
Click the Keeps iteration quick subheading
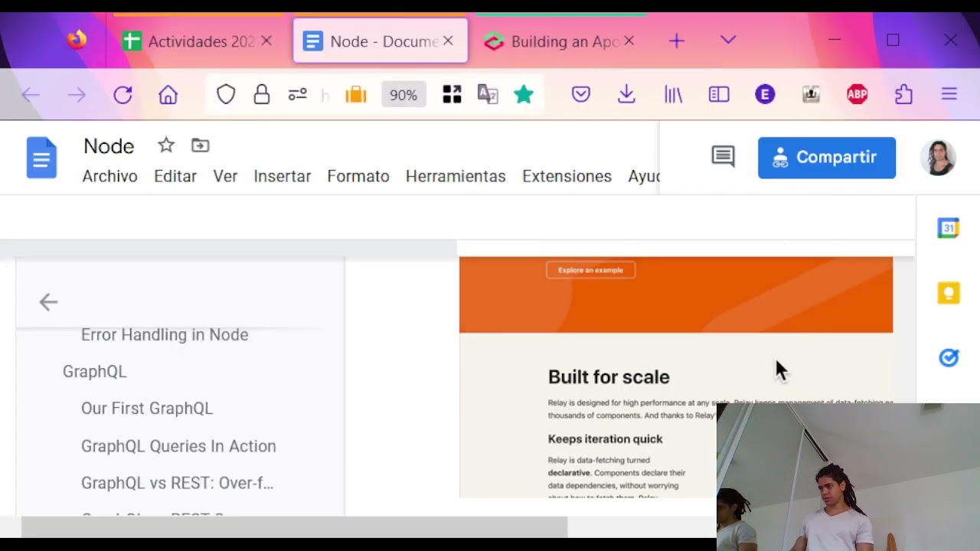(x=605, y=439)
